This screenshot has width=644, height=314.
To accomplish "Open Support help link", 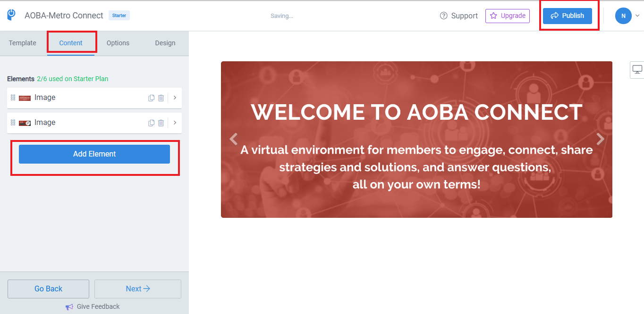I will click(x=458, y=16).
